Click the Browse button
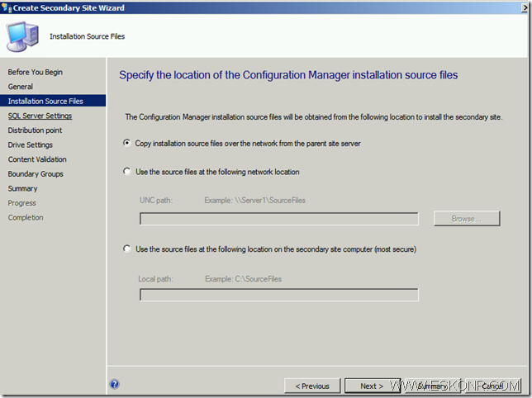The height and width of the screenshot is (398, 532). (467, 219)
